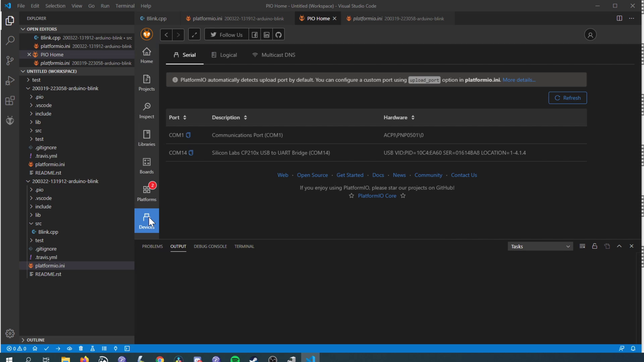Open Platforms section with update badge
644x362 pixels.
tap(147, 193)
